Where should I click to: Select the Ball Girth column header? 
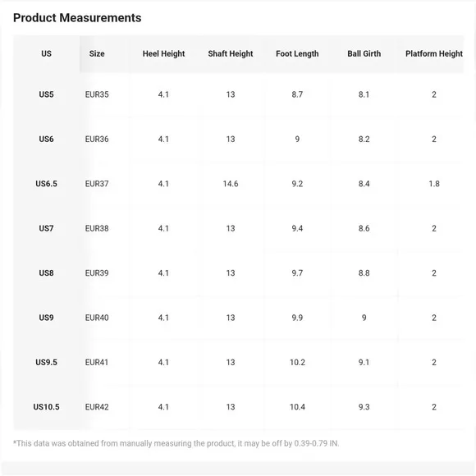point(364,53)
